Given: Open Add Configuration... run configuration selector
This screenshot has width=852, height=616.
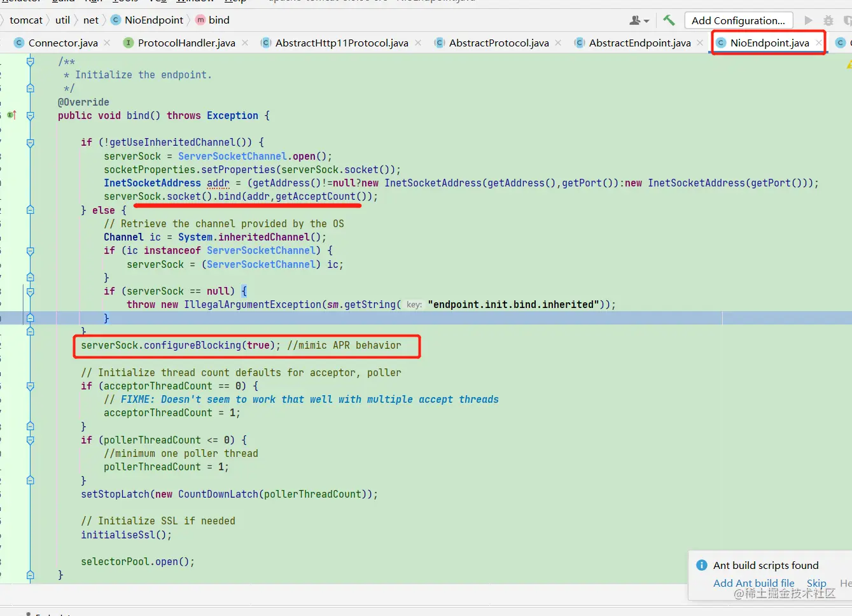Looking at the screenshot, I should tap(739, 20).
